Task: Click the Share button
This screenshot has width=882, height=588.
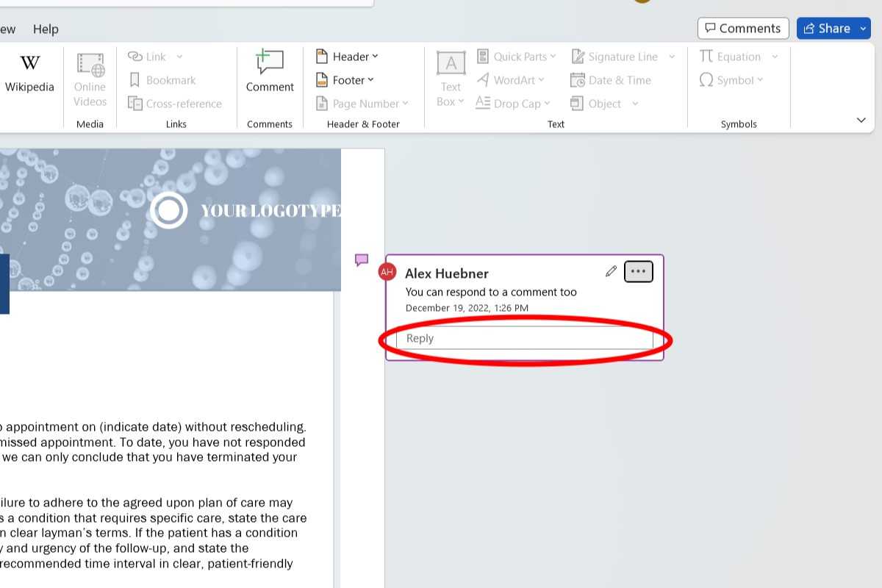Action: [827, 29]
